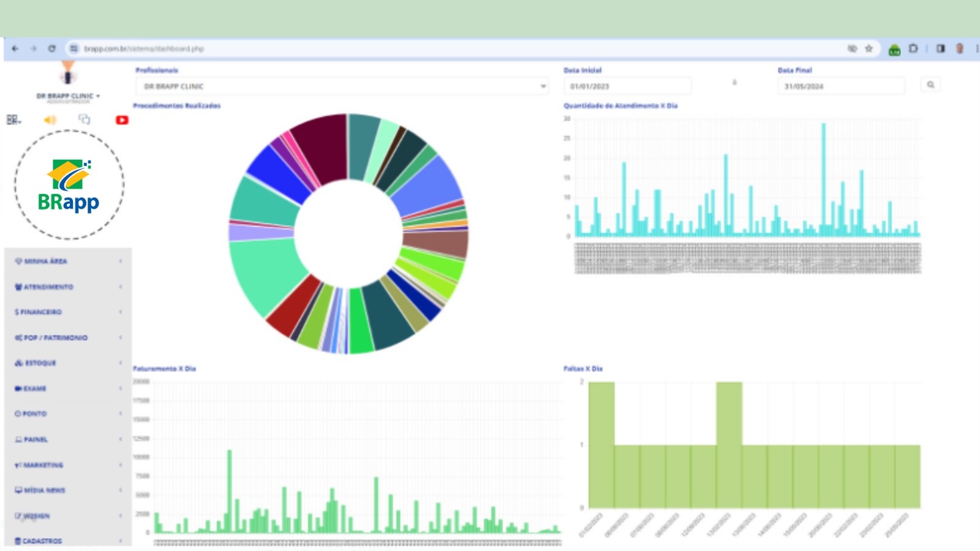Open the browser extensions puzzle icon

tap(913, 49)
